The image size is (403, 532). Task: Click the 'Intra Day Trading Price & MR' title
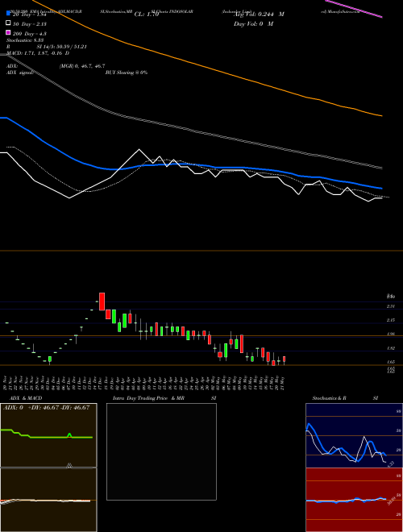pyautogui.click(x=148, y=398)
